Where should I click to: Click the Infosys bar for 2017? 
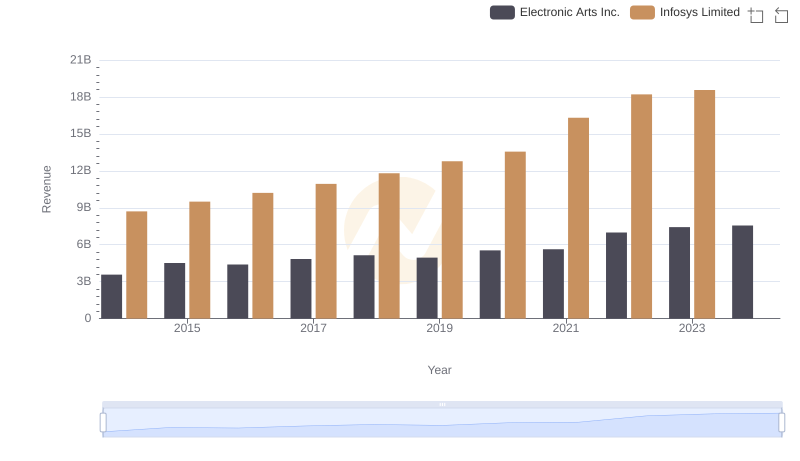coord(326,251)
